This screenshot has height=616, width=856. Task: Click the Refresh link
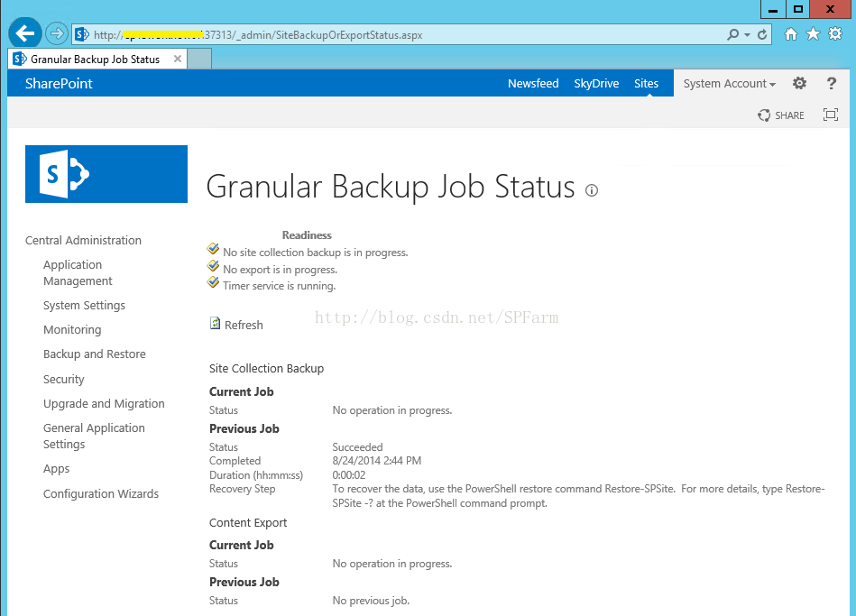[x=244, y=325]
